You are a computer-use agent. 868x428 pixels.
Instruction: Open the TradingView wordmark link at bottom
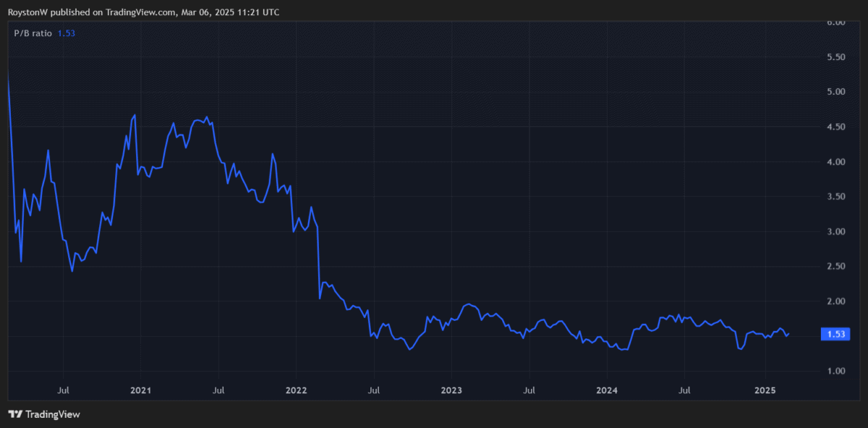52,414
